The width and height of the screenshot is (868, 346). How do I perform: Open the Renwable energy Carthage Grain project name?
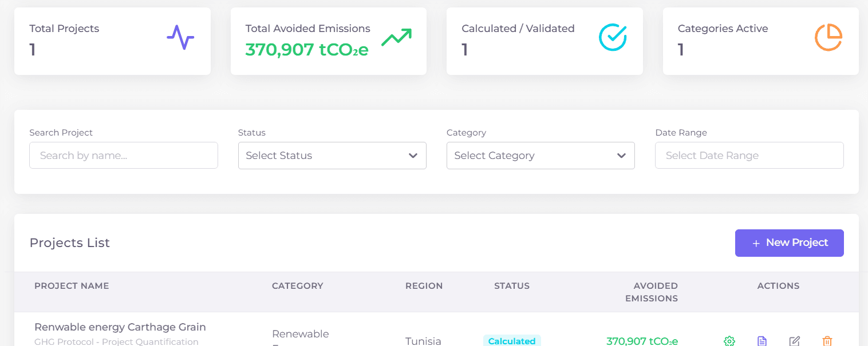click(120, 327)
